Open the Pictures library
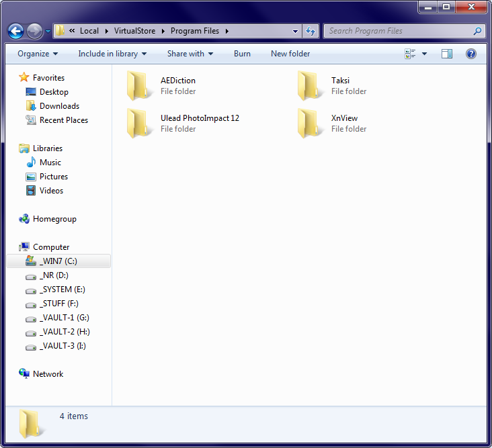The image size is (492, 448). pos(54,177)
